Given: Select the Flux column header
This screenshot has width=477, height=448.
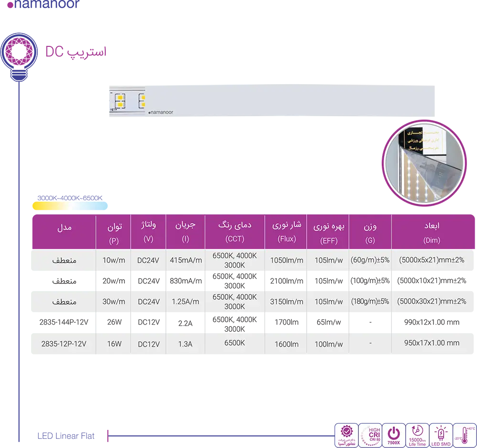Looking at the screenshot, I should point(286,231).
